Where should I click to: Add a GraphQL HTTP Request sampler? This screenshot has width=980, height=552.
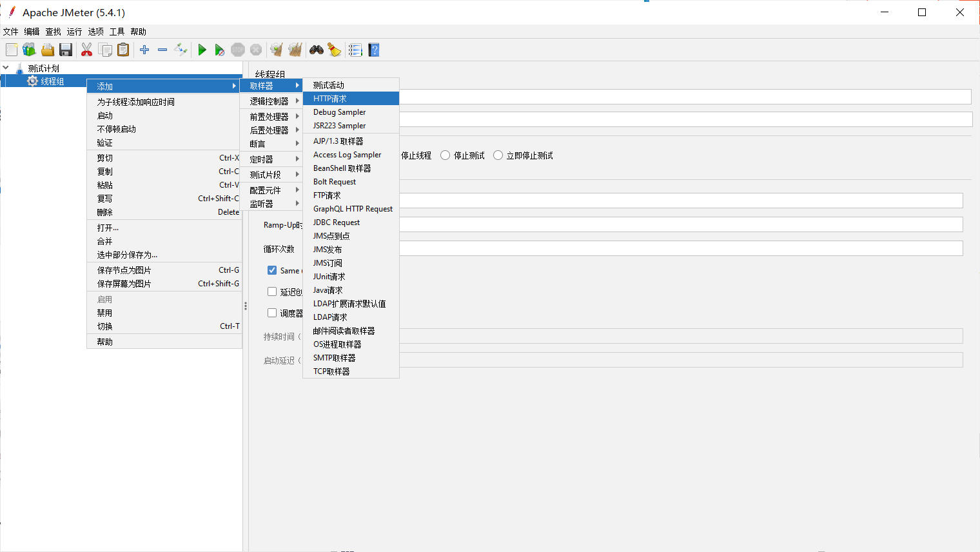click(x=351, y=209)
